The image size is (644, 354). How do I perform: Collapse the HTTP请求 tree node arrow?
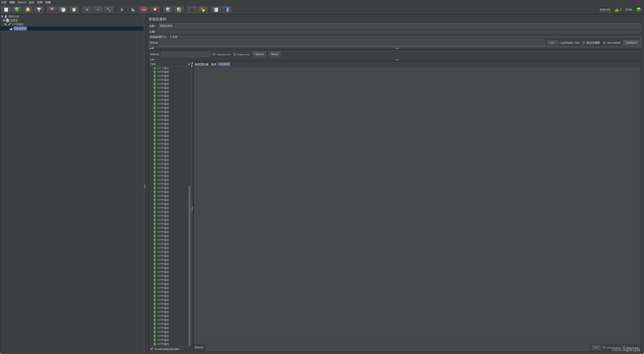[x=6, y=25]
